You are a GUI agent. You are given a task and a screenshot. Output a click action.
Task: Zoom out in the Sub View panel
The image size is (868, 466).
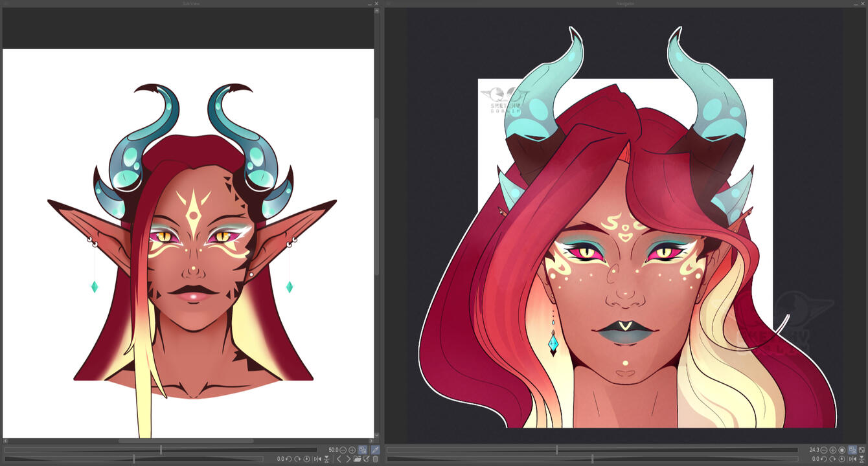coord(343,450)
